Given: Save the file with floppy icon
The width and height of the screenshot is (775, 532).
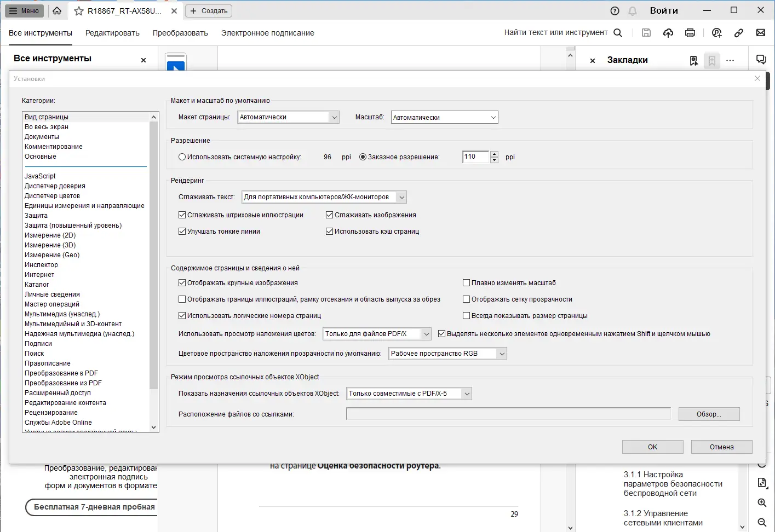Looking at the screenshot, I should coord(646,33).
